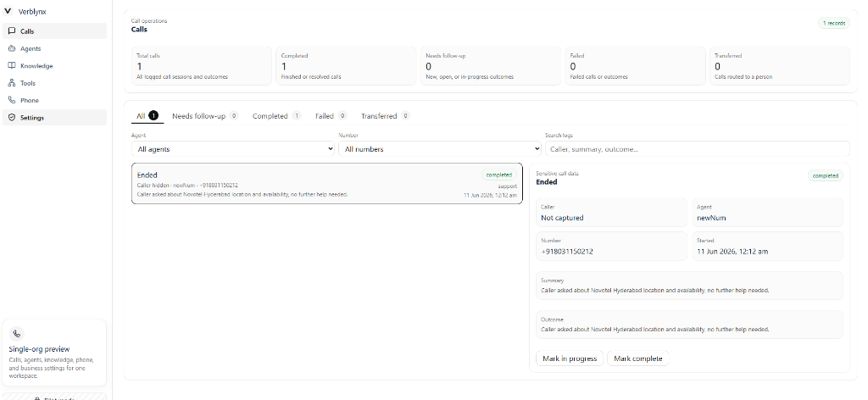868x400 pixels.
Task: Open Calls via its chat icon
Action: 12,31
